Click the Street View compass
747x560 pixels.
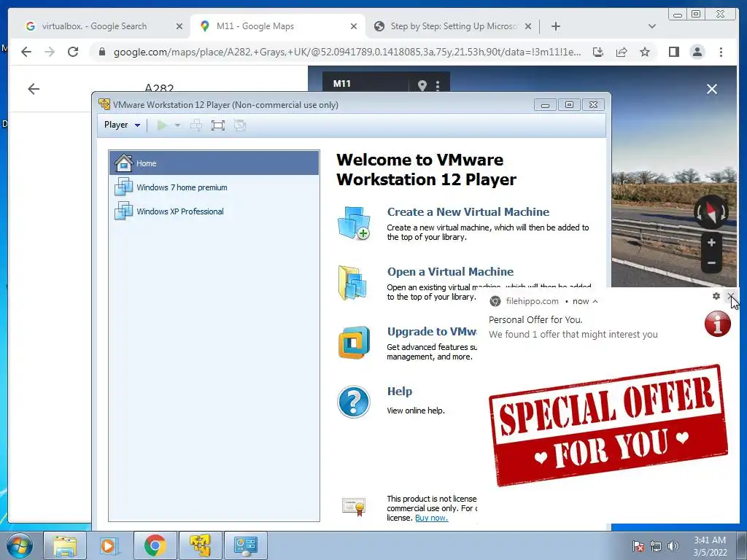click(711, 212)
